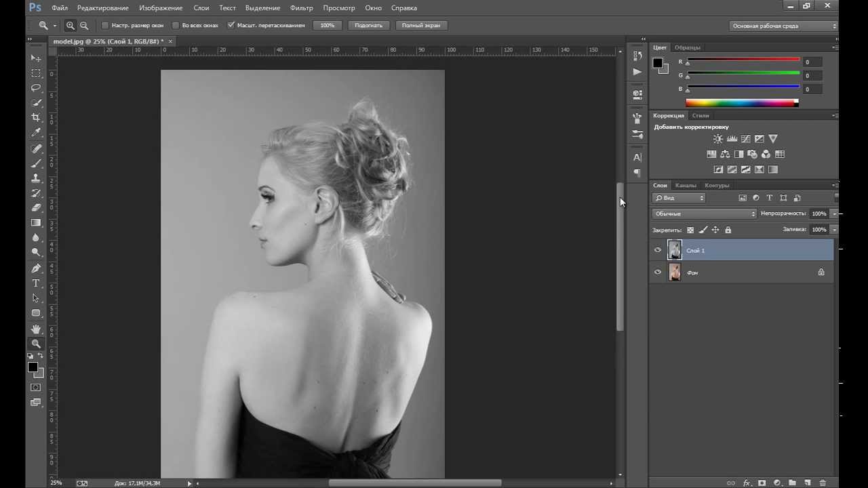Lock all for layer (padlock icon)
Image resolution: width=868 pixels, height=488 pixels.
click(x=728, y=230)
